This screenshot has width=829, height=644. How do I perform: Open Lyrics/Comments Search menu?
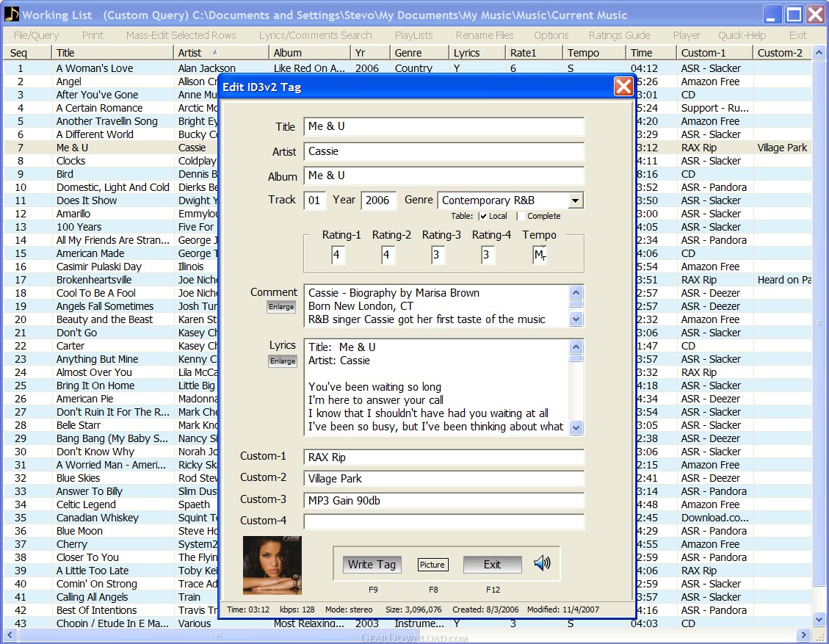pyautogui.click(x=315, y=35)
